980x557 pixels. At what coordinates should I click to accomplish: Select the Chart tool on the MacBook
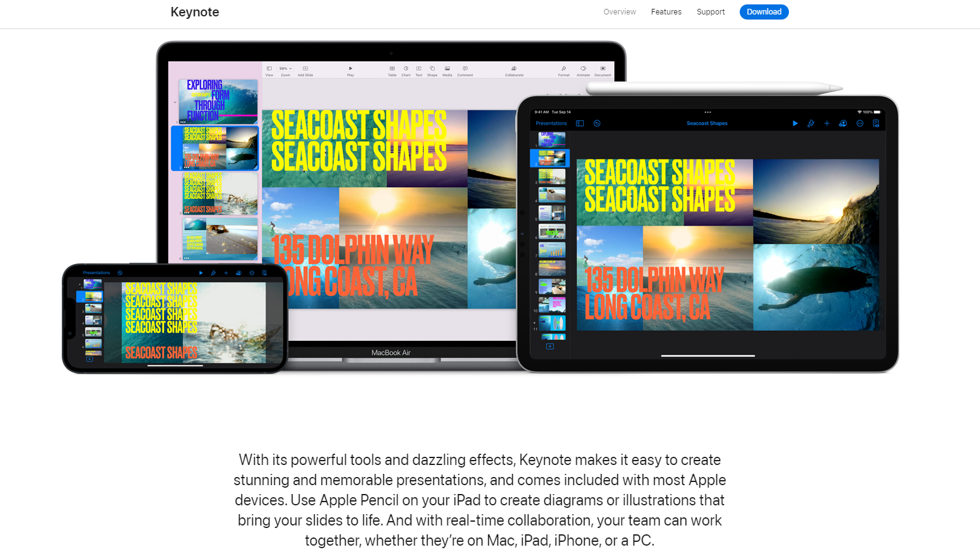pyautogui.click(x=406, y=69)
